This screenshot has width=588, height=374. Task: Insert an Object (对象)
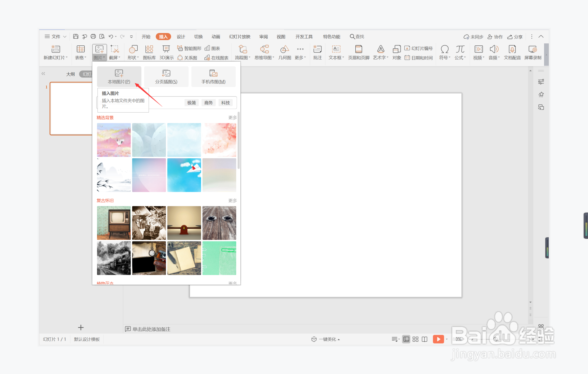[x=397, y=52]
